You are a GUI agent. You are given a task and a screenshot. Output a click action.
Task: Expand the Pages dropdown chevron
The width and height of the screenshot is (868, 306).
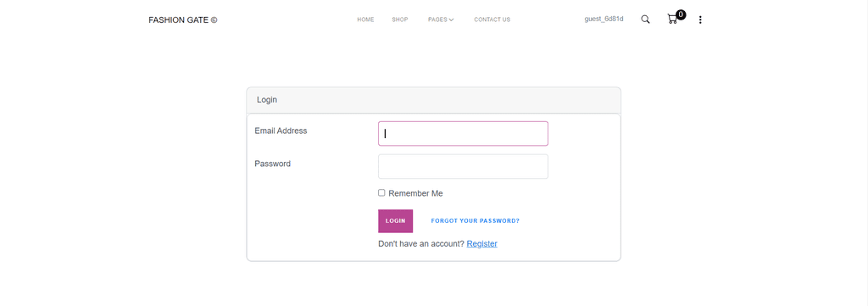click(451, 20)
